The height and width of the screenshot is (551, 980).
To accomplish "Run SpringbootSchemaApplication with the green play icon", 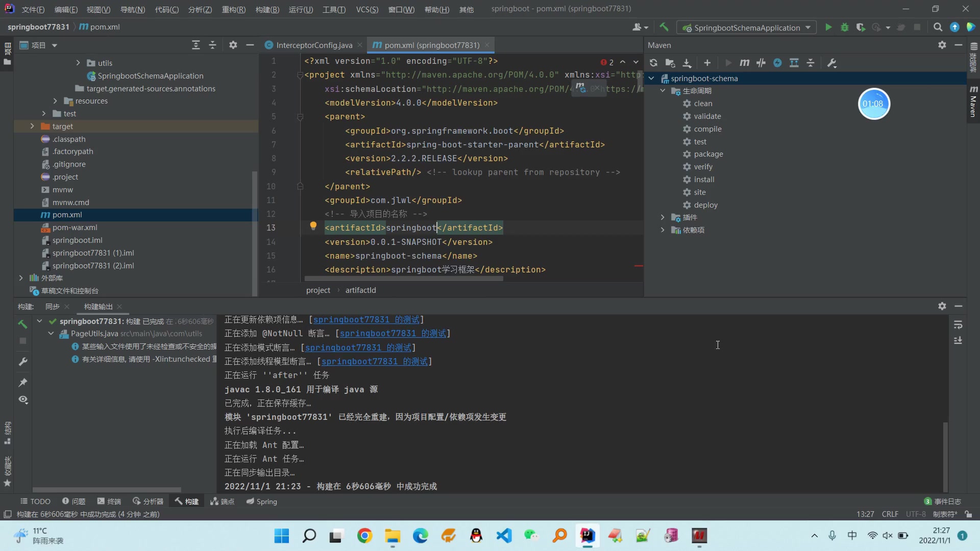I will pyautogui.click(x=828, y=27).
